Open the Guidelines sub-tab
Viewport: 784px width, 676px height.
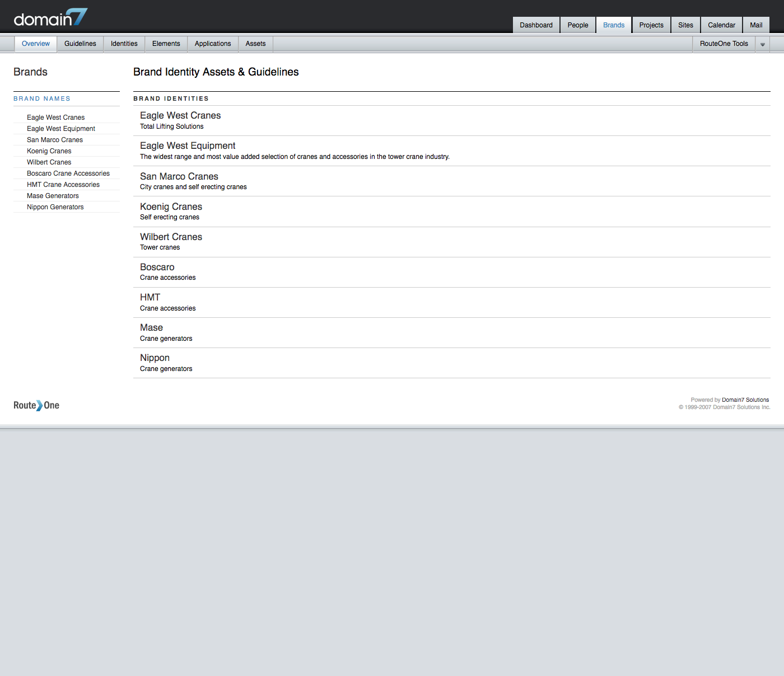click(x=80, y=44)
